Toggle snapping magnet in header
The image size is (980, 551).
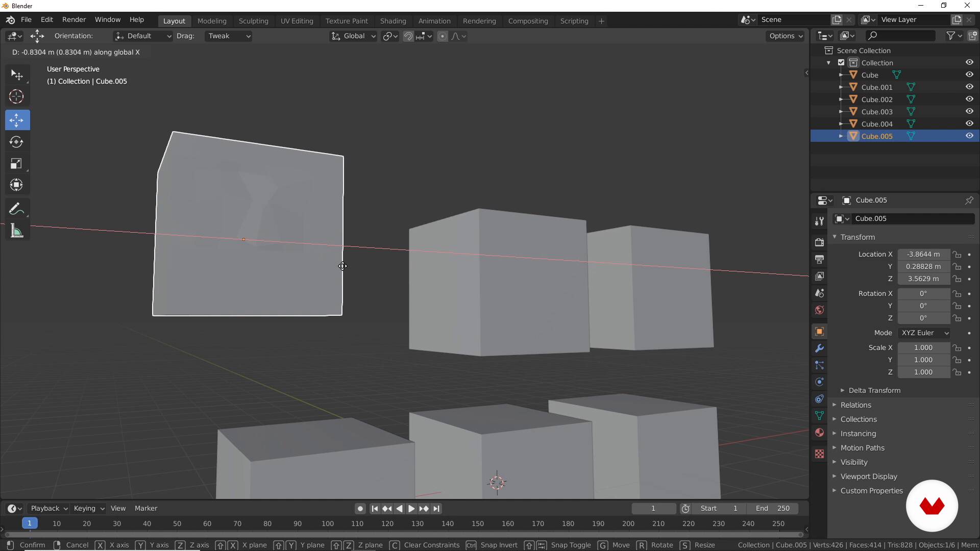(408, 36)
